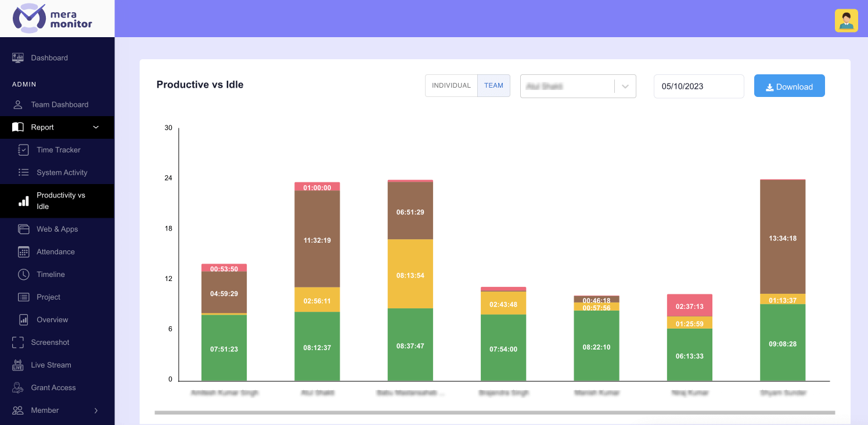
Task: Open the team member dropdown arrow
Action: (625, 87)
